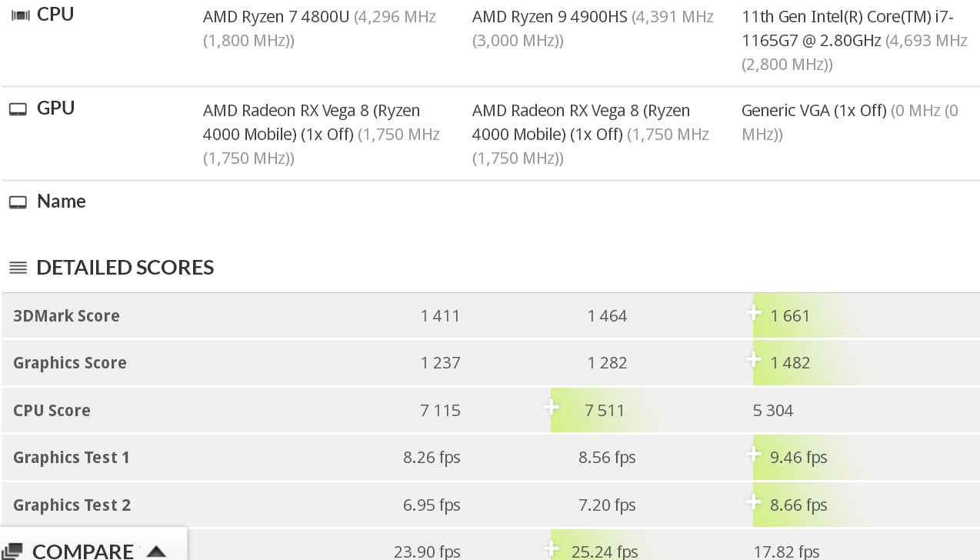Open the Compare panel

(83, 551)
